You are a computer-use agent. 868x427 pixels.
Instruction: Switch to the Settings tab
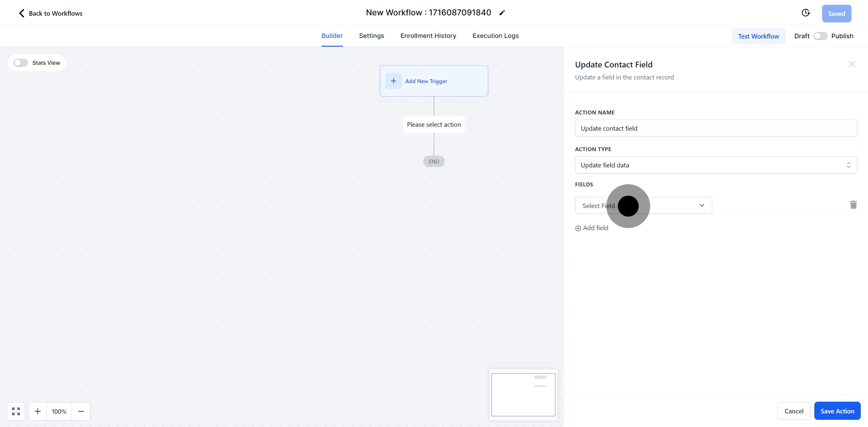click(x=371, y=36)
